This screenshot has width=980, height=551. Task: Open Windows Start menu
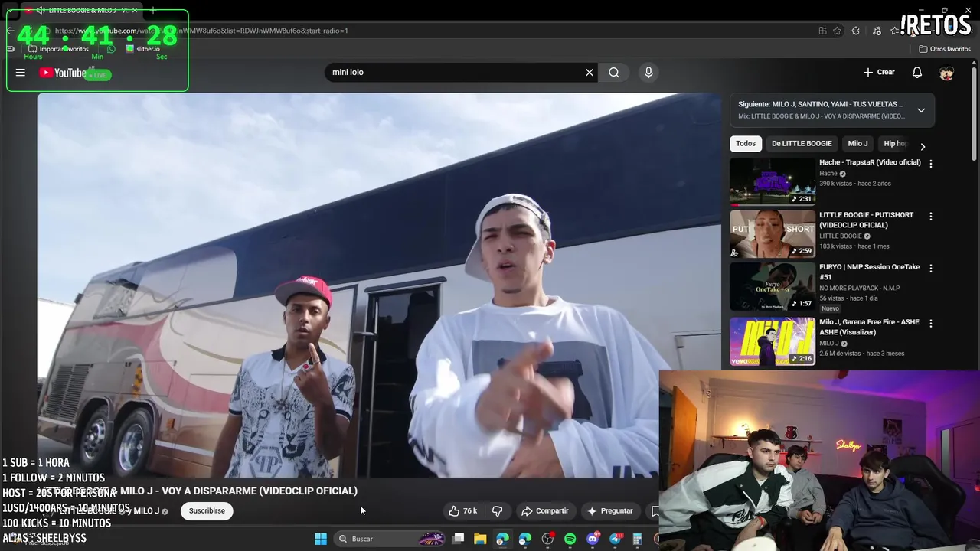pos(321,539)
